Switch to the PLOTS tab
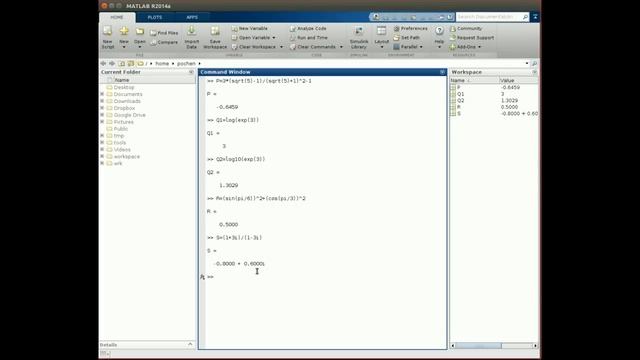Screen dimensions: 640x360 pyautogui.click(x=155, y=18)
